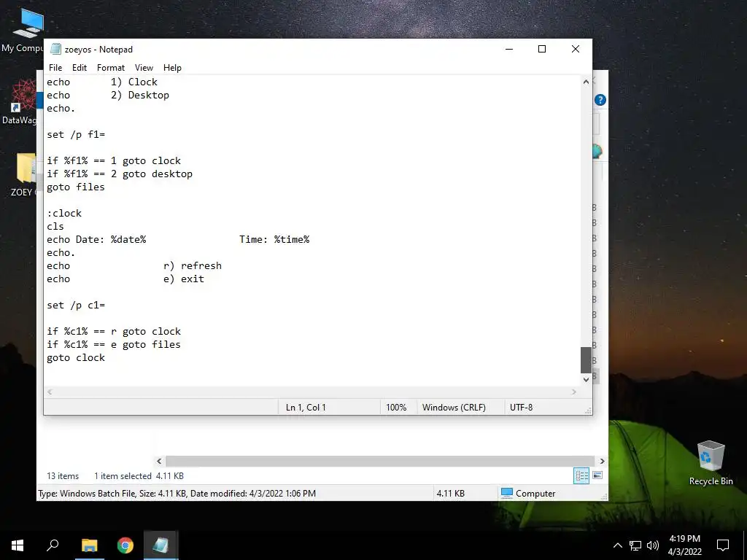Click the 'echo Date: %date%' line
This screenshot has width=747, height=560.
178,239
